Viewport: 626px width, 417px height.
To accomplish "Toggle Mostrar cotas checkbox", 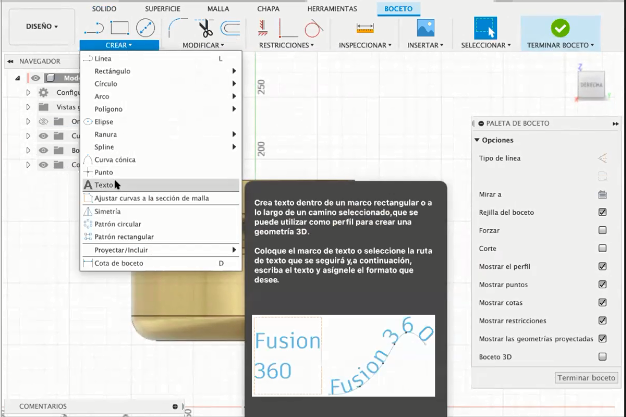I will pos(602,302).
